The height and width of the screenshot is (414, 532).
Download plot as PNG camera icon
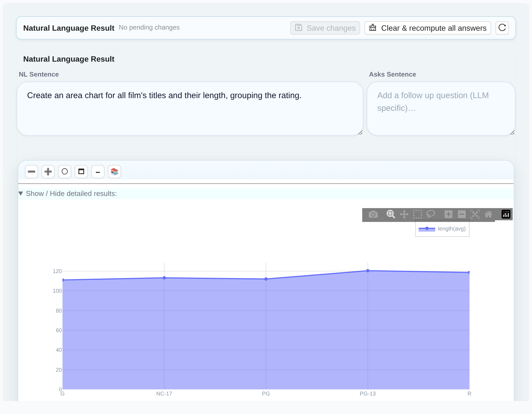pos(373,214)
